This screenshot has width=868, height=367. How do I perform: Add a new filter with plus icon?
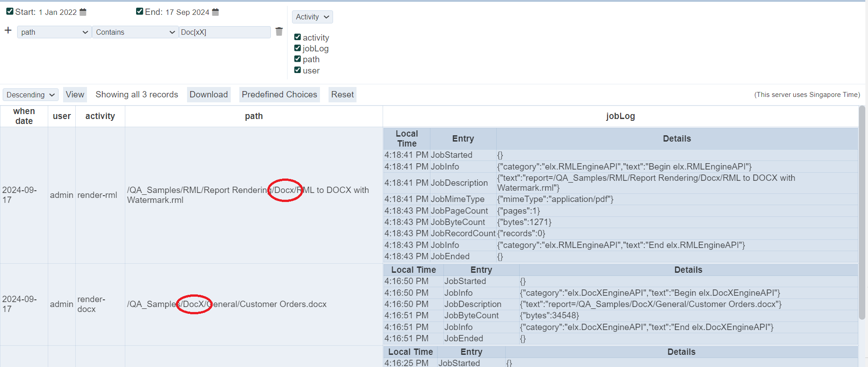point(8,31)
